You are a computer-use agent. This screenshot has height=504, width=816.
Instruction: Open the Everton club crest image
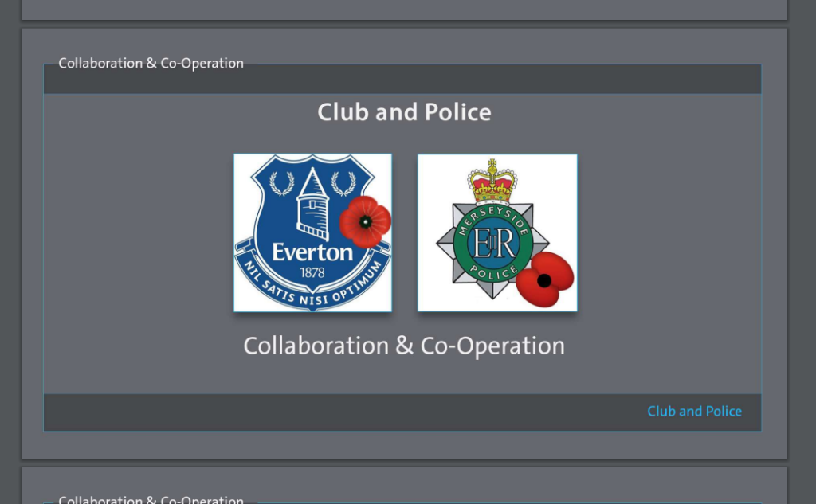tap(312, 232)
